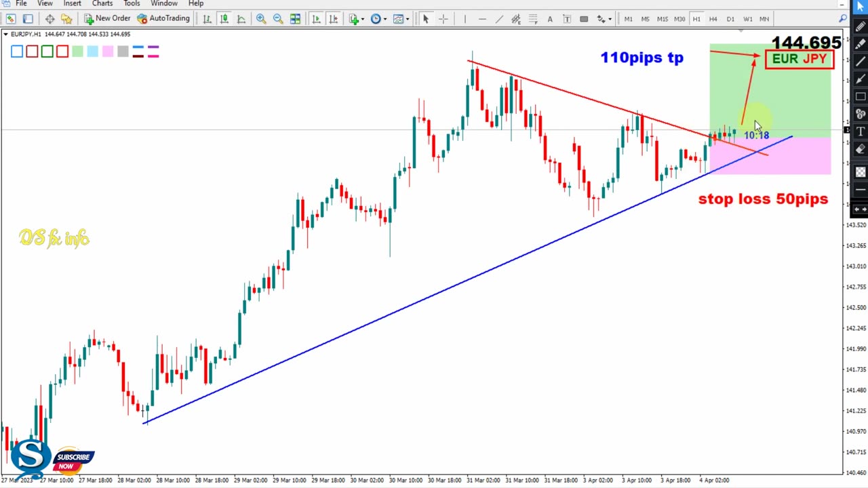Click the New Order button

pos(106,19)
